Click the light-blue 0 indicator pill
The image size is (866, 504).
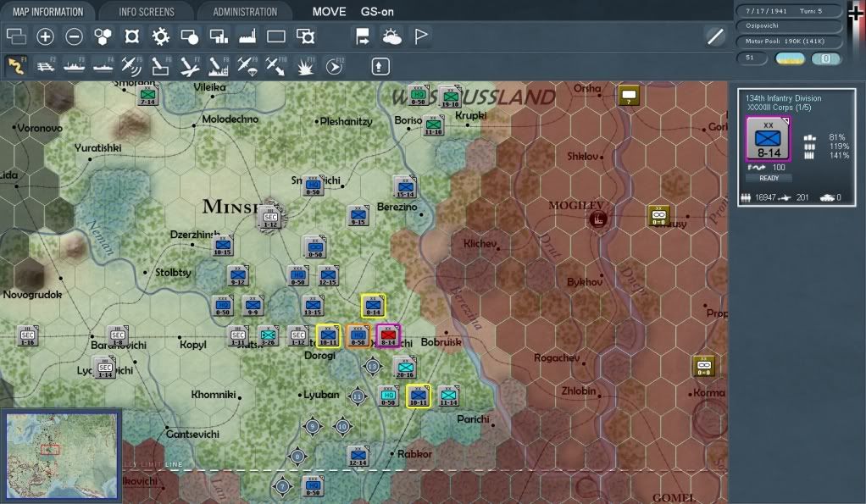pyautogui.click(x=825, y=58)
